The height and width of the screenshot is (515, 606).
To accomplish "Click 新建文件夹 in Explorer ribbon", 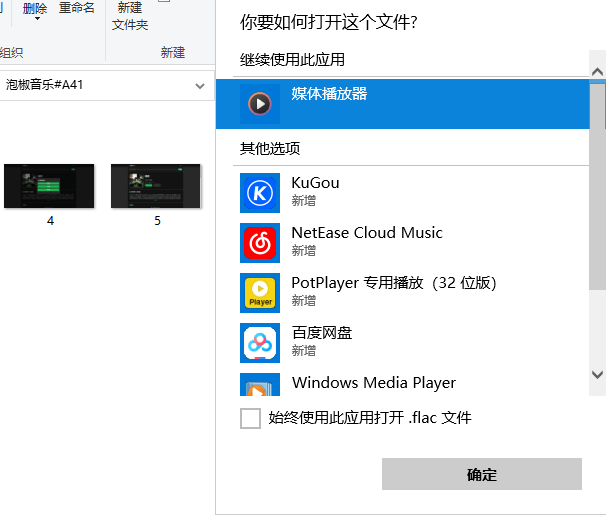I will coord(130,16).
